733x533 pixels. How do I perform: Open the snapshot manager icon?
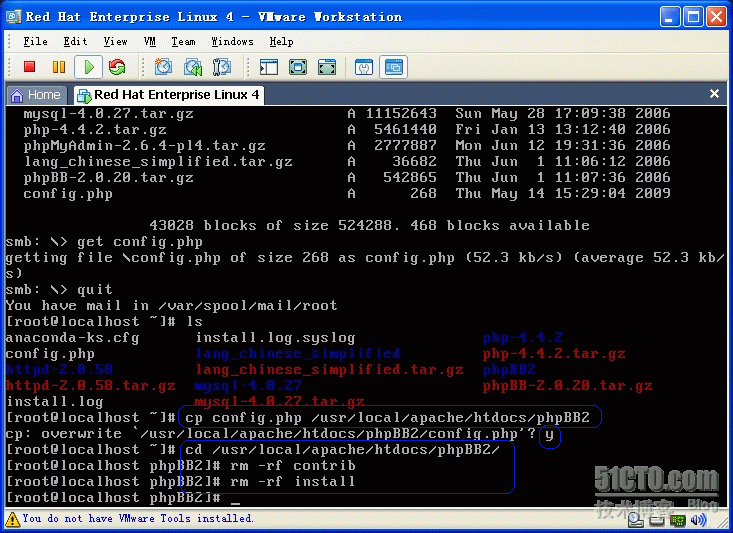pos(222,67)
